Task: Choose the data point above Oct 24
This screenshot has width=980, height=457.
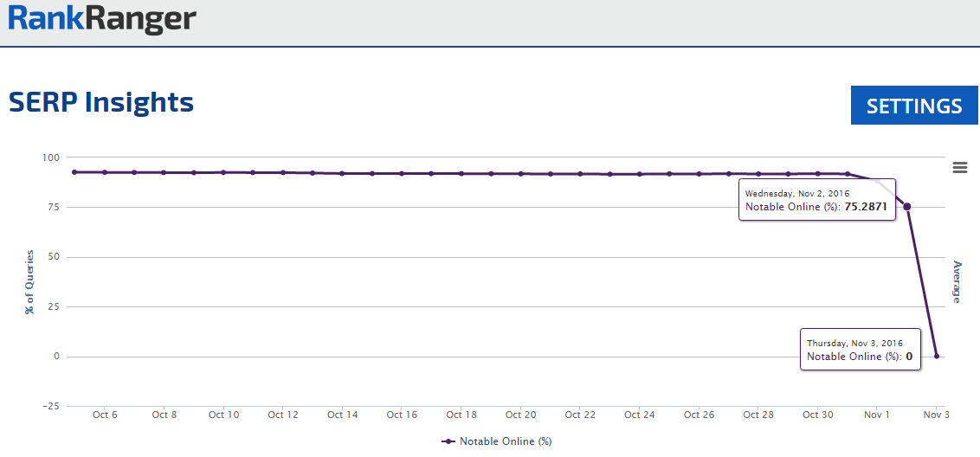Action: (639, 174)
